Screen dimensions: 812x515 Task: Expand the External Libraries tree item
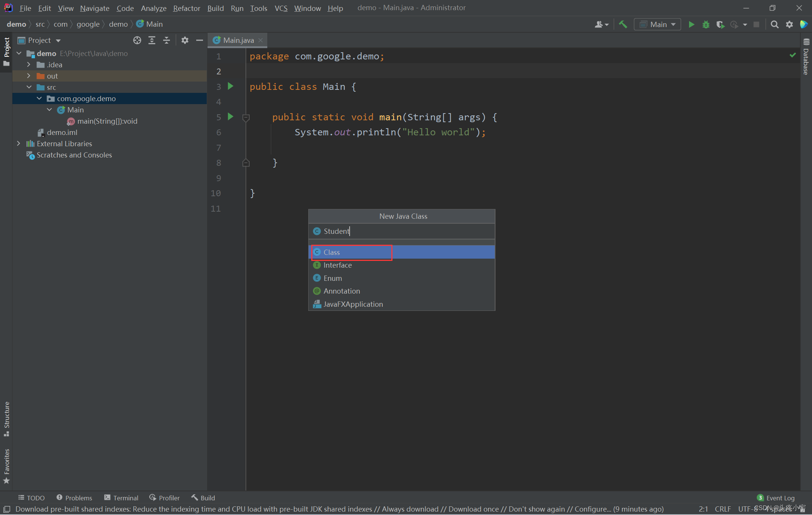18,143
